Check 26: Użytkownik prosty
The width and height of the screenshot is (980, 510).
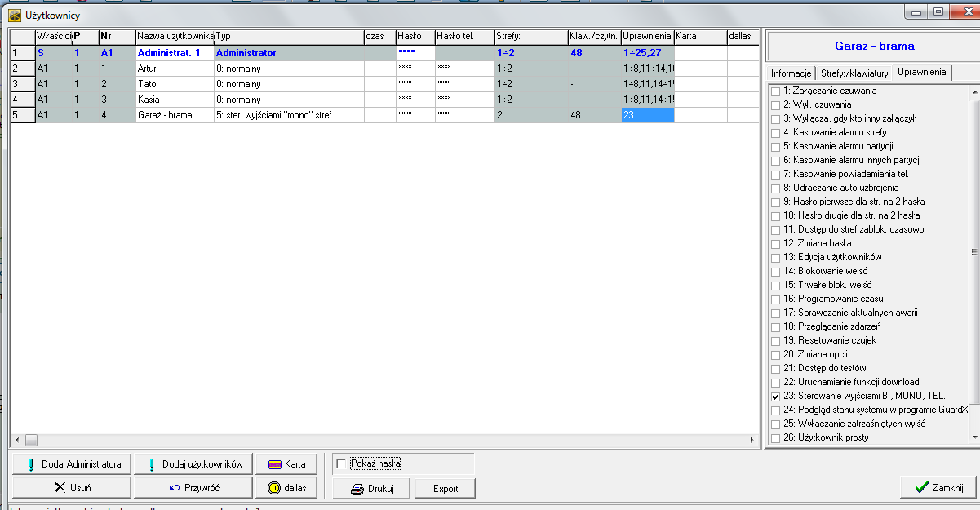775,437
